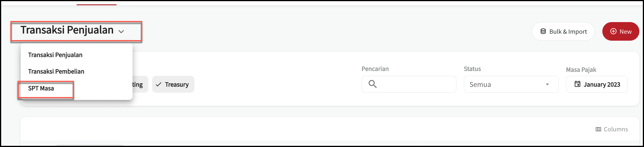644x147 pixels.
Task: Open the Columns settings
Action: [612, 129]
